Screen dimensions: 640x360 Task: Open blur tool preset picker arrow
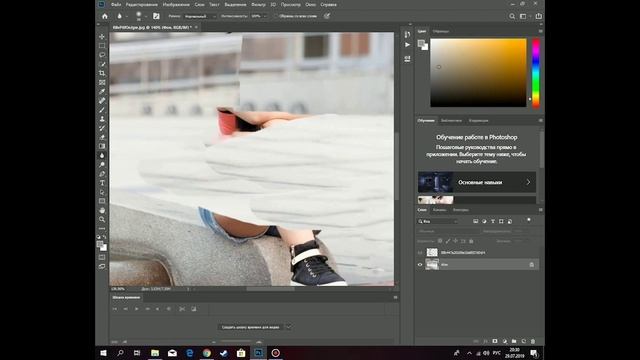(x=127, y=16)
